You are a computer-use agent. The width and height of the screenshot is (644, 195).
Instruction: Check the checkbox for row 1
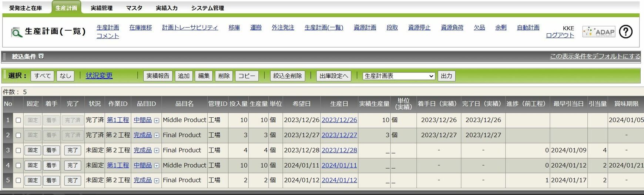(18, 120)
